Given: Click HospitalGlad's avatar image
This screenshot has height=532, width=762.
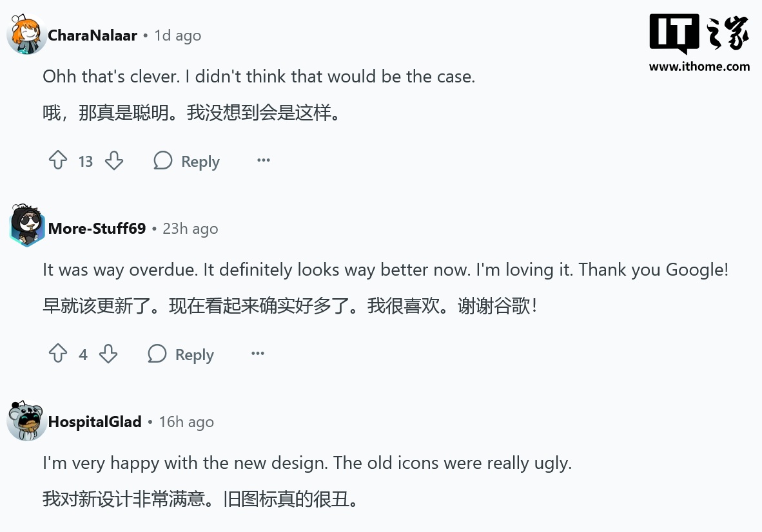Looking at the screenshot, I should pos(26,421).
